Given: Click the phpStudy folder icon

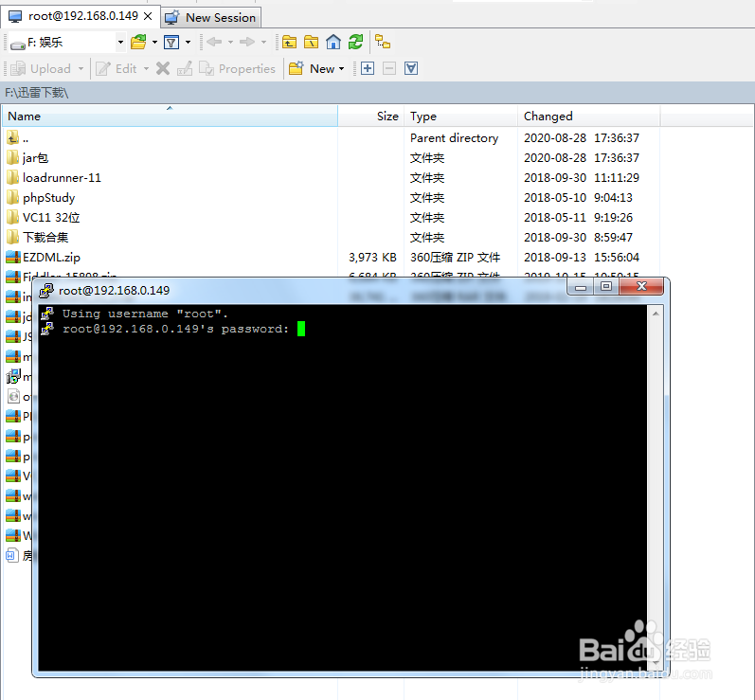Looking at the screenshot, I should pyautogui.click(x=13, y=198).
